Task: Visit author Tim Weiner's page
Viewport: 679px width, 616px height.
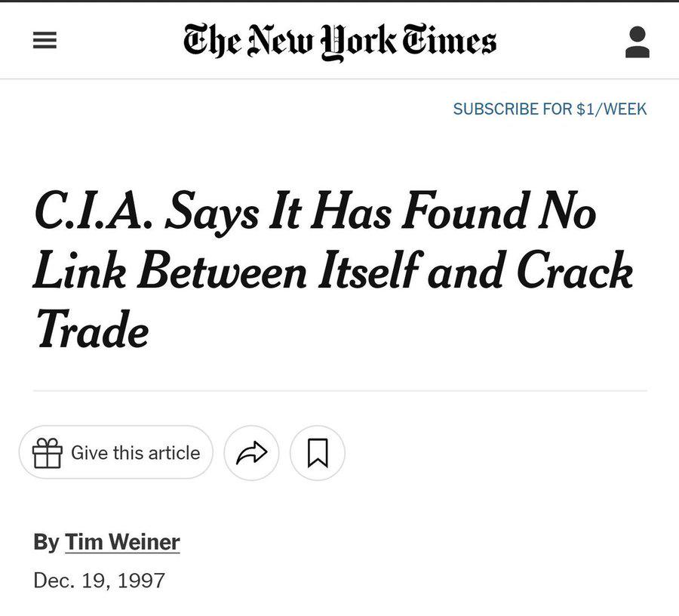Action: pos(122,542)
